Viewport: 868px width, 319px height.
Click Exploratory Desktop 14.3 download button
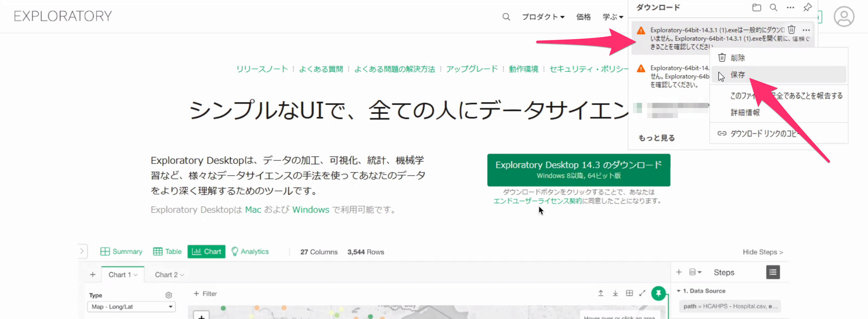[x=578, y=170]
